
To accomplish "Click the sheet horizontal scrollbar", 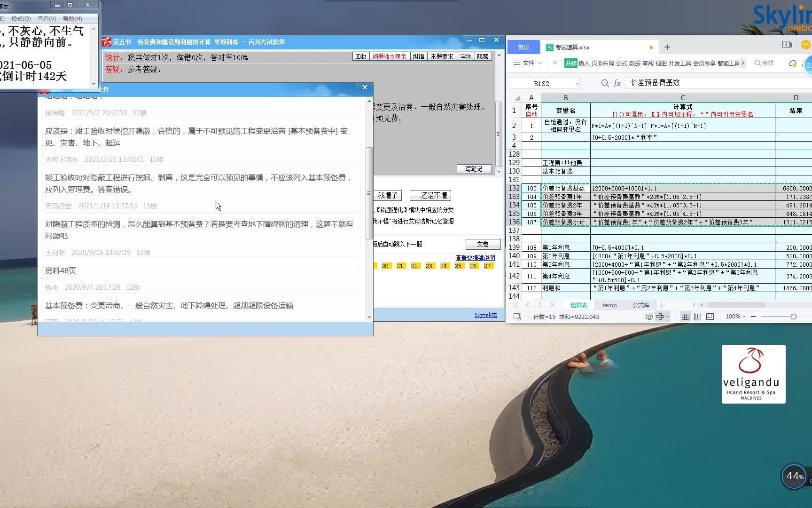I will [736, 305].
